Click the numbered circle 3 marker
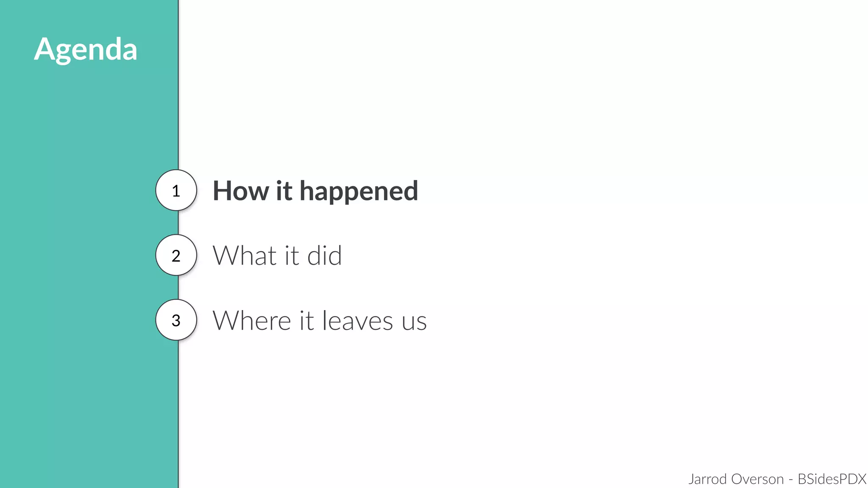 [176, 320]
